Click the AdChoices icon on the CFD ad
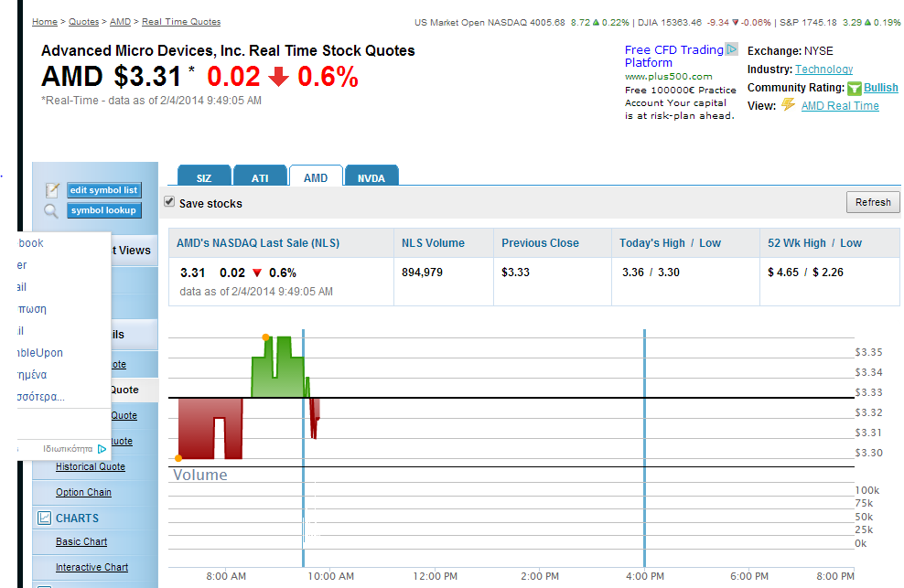The image size is (904, 588). [x=731, y=50]
